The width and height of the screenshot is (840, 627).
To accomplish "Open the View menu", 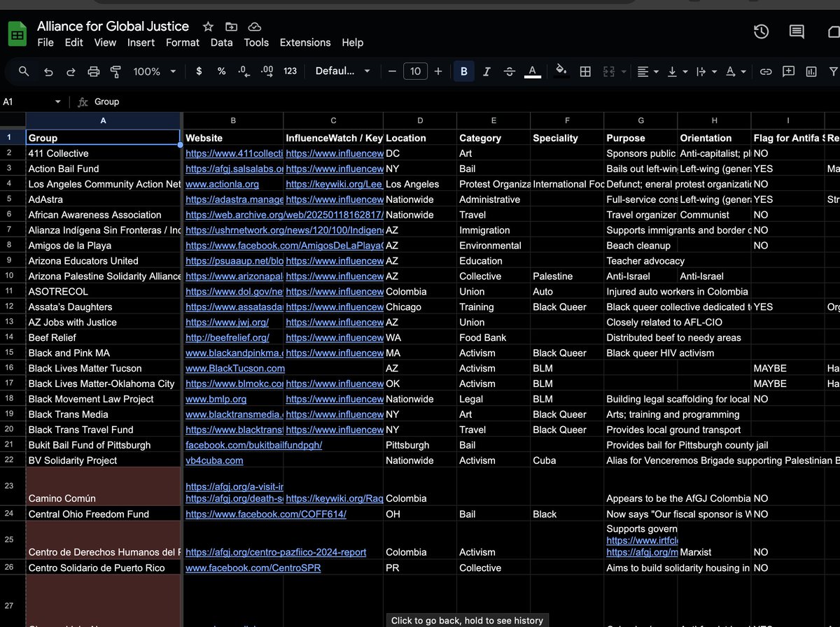I will click(x=105, y=43).
